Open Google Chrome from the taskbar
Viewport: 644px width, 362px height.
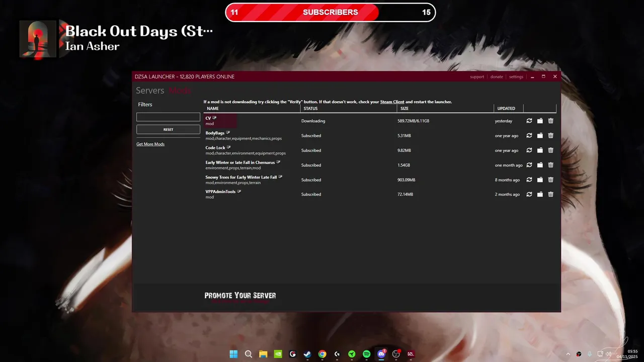[322, 354]
